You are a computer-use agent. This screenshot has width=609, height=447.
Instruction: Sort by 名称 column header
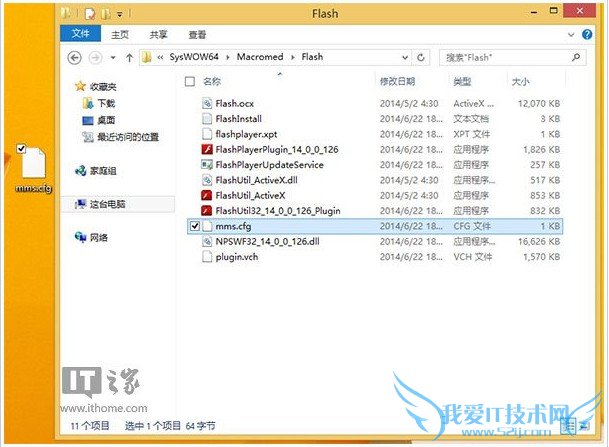click(212, 81)
